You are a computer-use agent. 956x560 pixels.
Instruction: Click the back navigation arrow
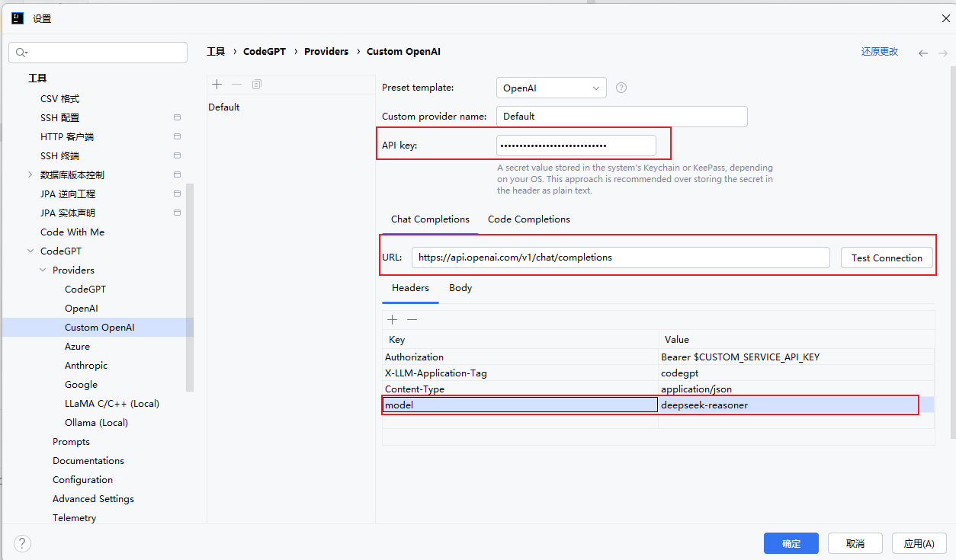[x=923, y=53]
